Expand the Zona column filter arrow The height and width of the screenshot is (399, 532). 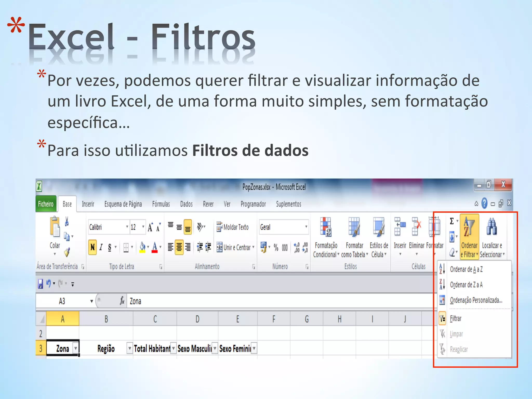[x=76, y=348]
